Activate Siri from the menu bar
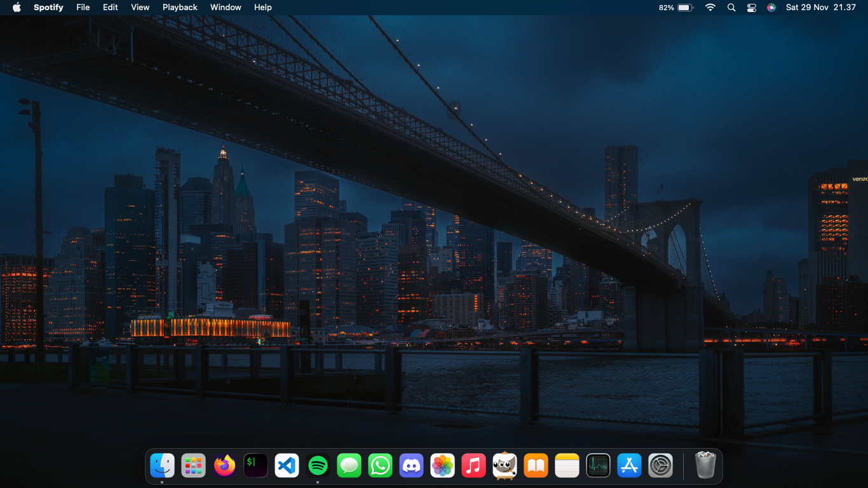Viewport: 868px width, 488px height. [771, 7]
